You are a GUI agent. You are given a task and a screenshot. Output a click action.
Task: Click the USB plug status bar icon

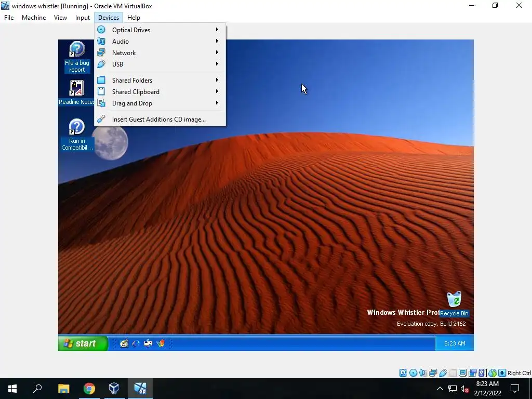(x=443, y=373)
